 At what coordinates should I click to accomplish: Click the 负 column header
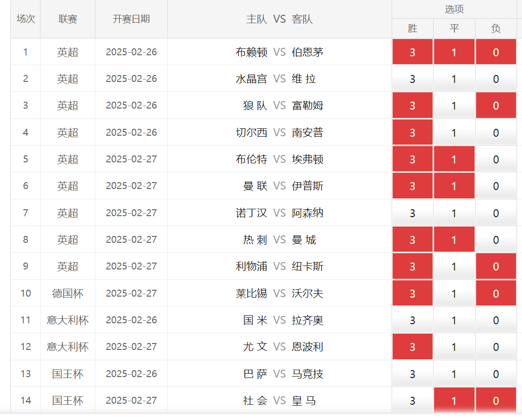point(496,28)
